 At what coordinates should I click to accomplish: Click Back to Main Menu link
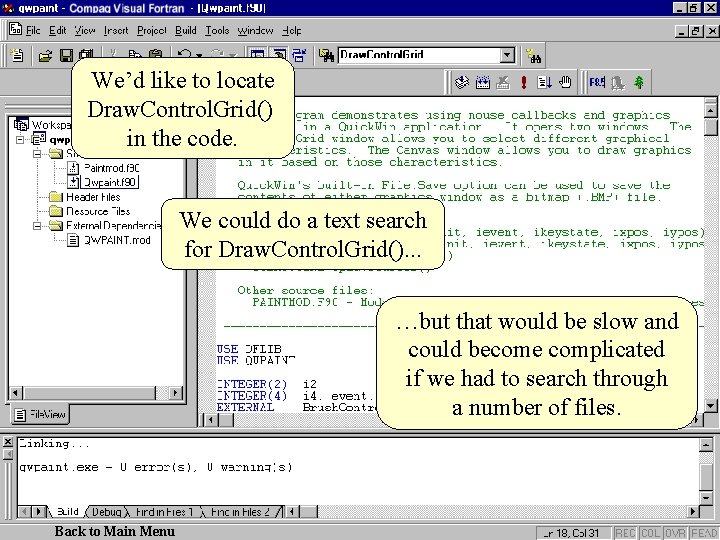click(115, 531)
